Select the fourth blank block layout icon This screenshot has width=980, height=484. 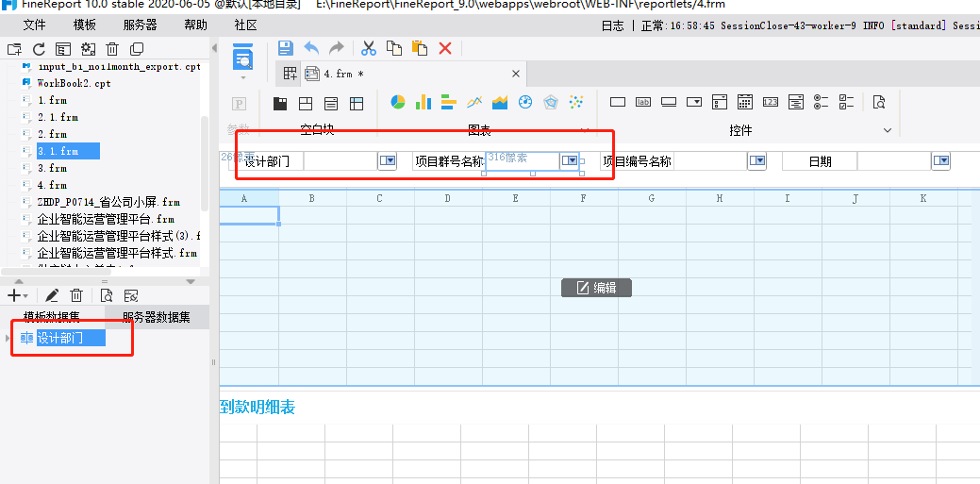point(357,103)
